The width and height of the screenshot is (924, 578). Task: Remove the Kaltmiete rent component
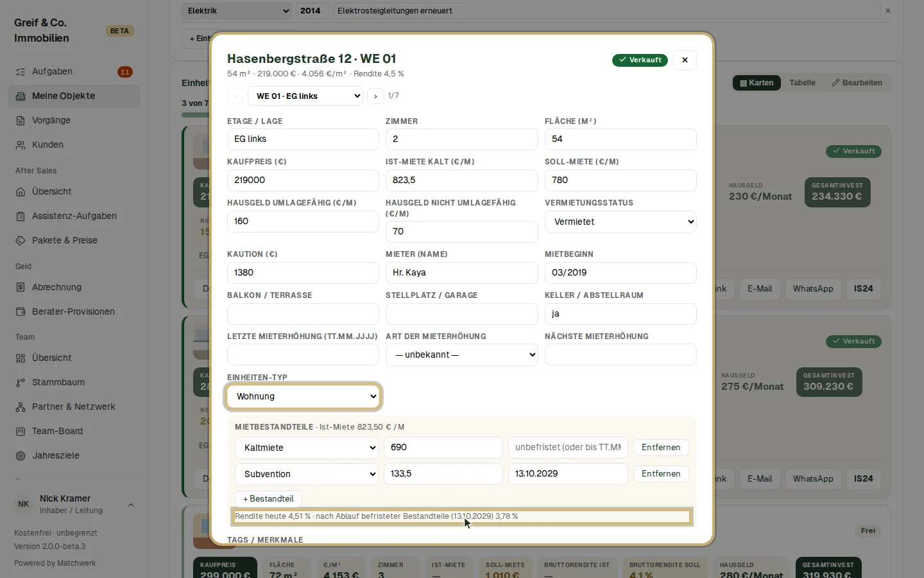coord(661,448)
